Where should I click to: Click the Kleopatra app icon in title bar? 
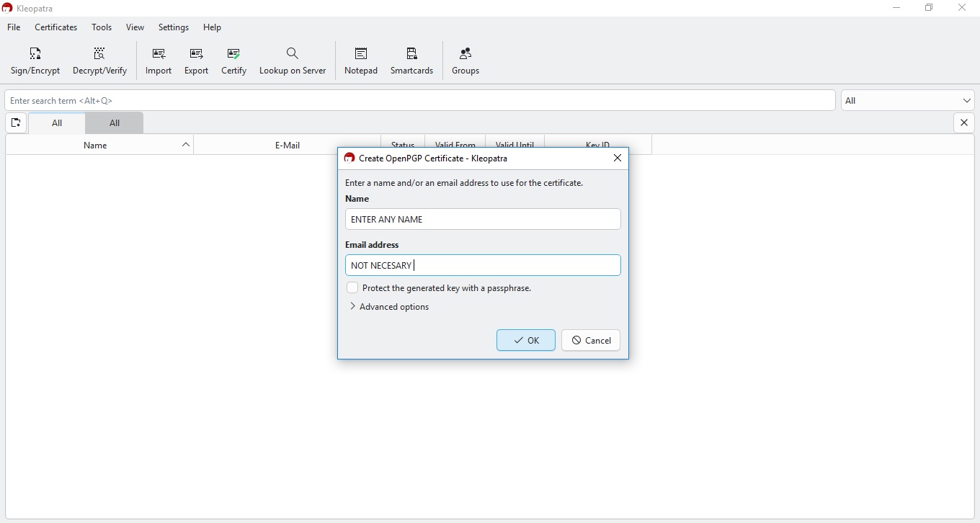point(7,8)
